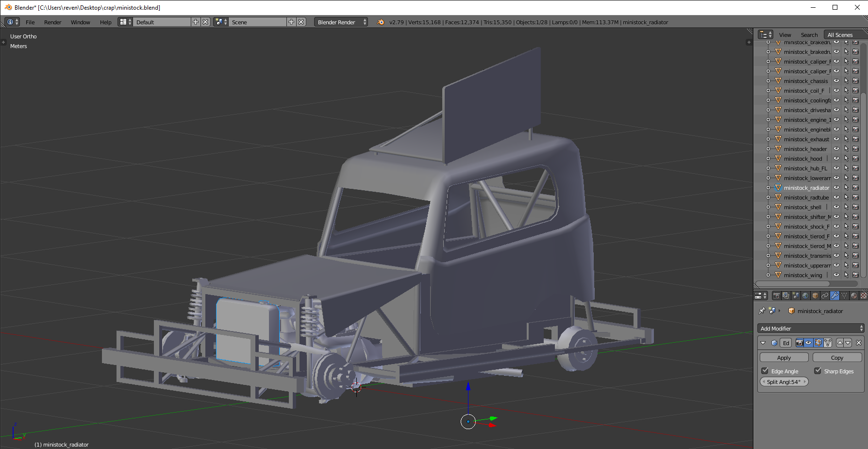Uncheck the Edge Angle checkbox
This screenshot has height=449, width=868.
point(765,371)
